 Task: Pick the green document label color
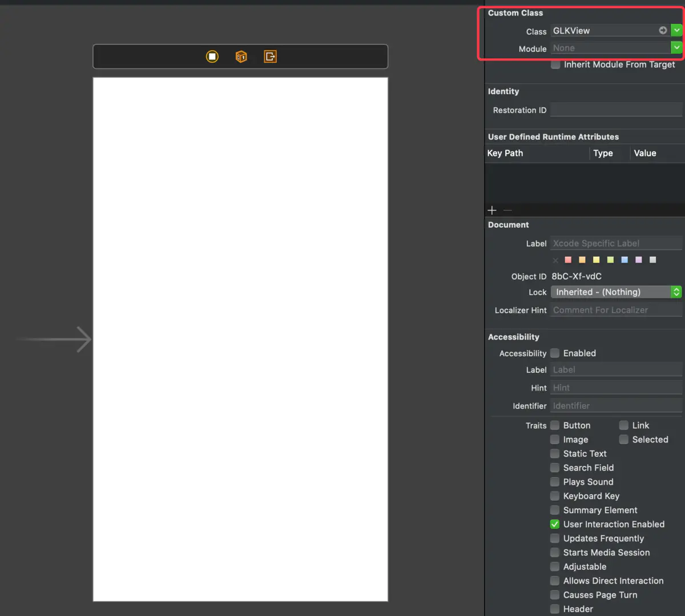click(610, 260)
